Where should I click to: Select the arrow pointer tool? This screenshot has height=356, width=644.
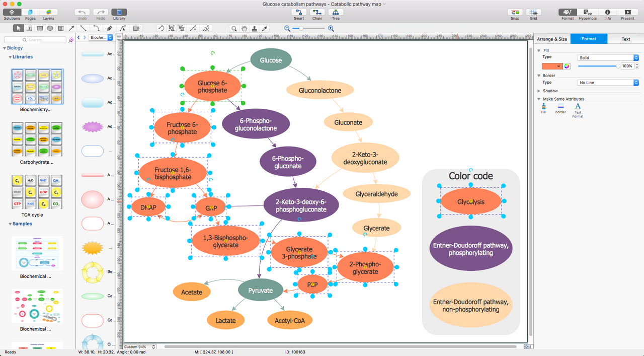pos(18,28)
